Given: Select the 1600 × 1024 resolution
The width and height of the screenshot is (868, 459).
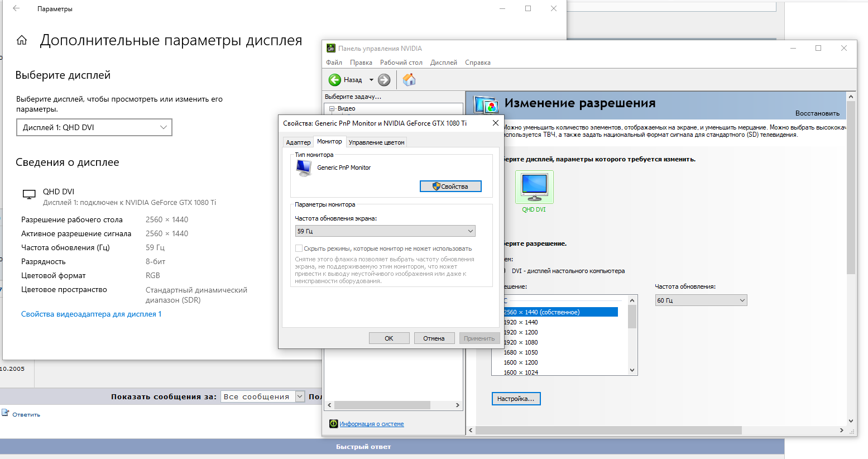Looking at the screenshot, I should tap(521, 372).
